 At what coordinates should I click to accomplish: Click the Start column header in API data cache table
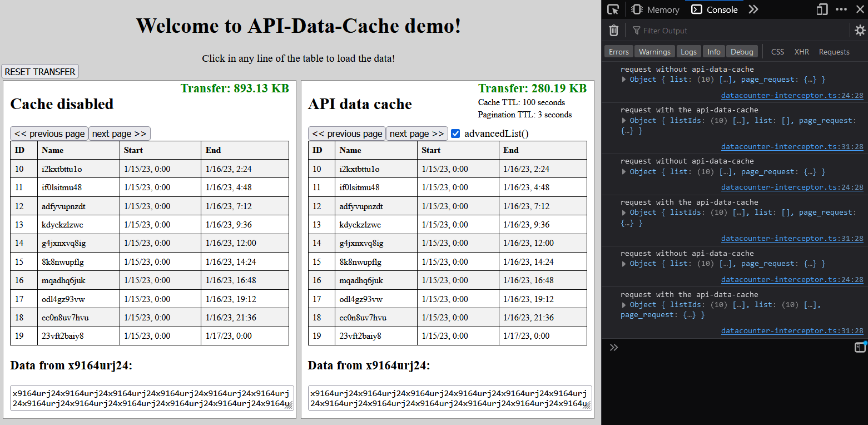click(458, 150)
